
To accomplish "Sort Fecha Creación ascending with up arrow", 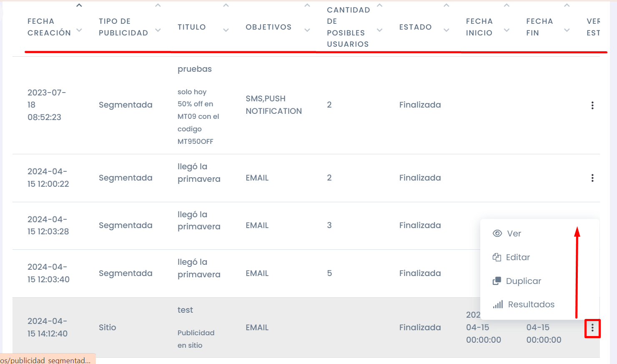I will (x=79, y=5).
